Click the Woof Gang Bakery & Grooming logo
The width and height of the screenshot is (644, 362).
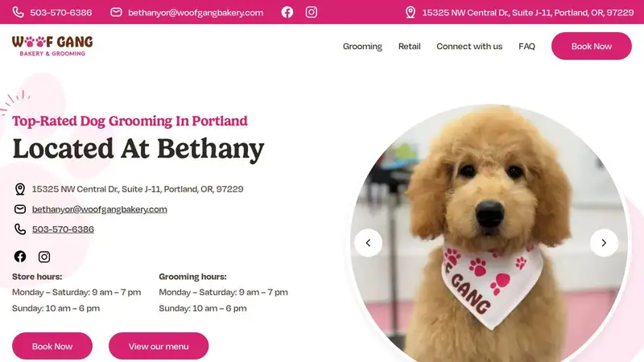[x=52, y=46]
